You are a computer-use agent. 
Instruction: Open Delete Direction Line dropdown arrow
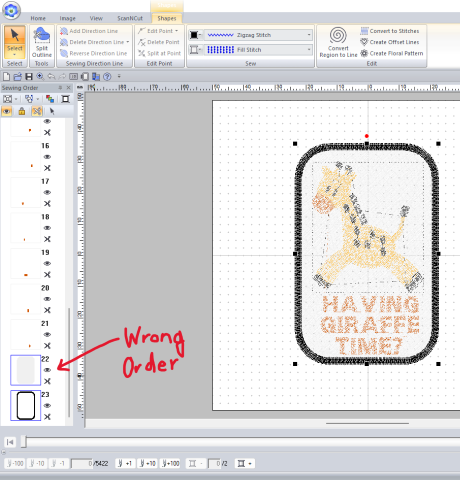(128, 42)
